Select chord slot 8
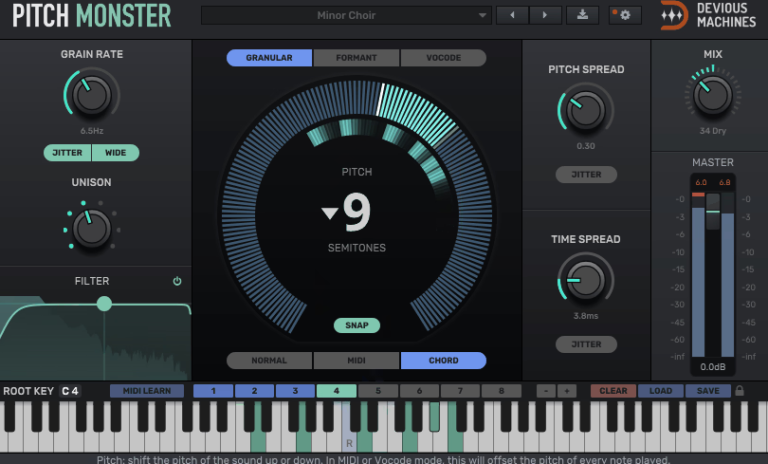The image size is (768, 464). pyautogui.click(x=501, y=391)
